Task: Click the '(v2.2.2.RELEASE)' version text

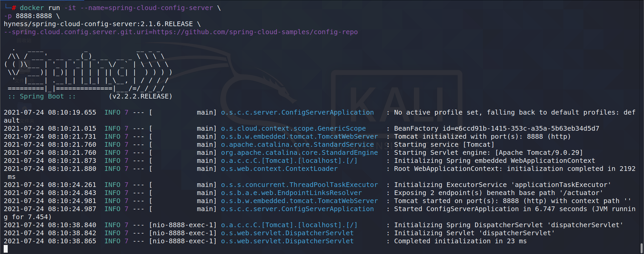Action: coord(141,97)
